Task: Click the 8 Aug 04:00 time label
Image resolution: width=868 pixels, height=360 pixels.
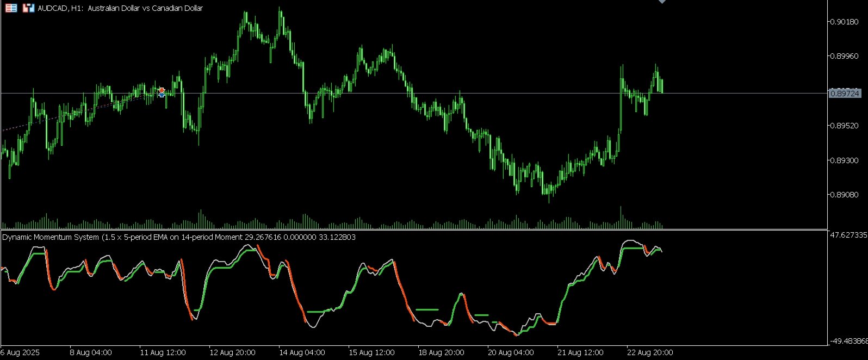Action: pos(91,352)
